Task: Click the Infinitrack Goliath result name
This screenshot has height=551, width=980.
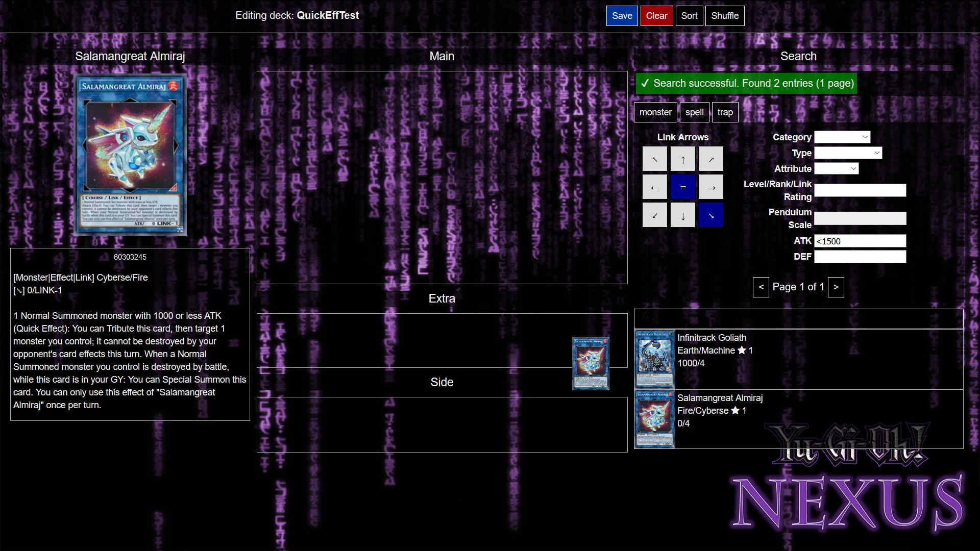Action: (712, 338)
